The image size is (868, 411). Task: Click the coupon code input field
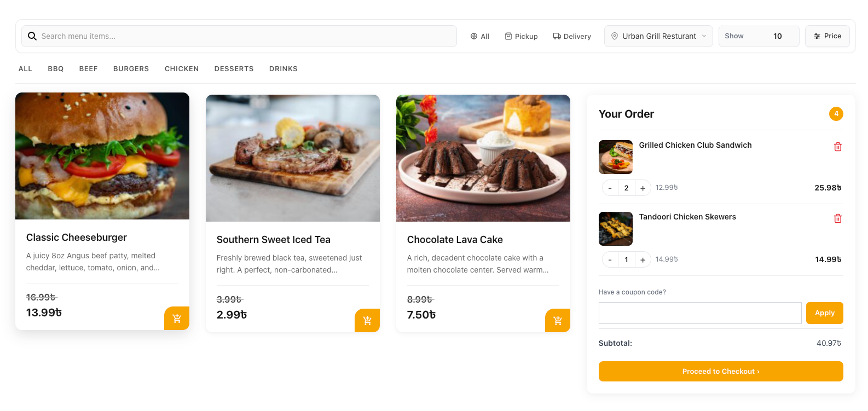[x=700, y=312]
